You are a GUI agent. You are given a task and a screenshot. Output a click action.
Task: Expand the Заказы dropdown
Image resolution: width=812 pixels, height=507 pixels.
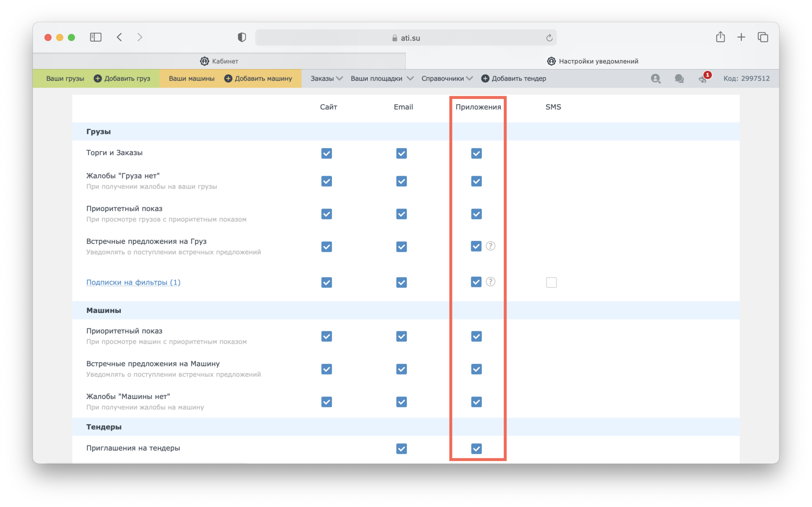click(326, 78)
